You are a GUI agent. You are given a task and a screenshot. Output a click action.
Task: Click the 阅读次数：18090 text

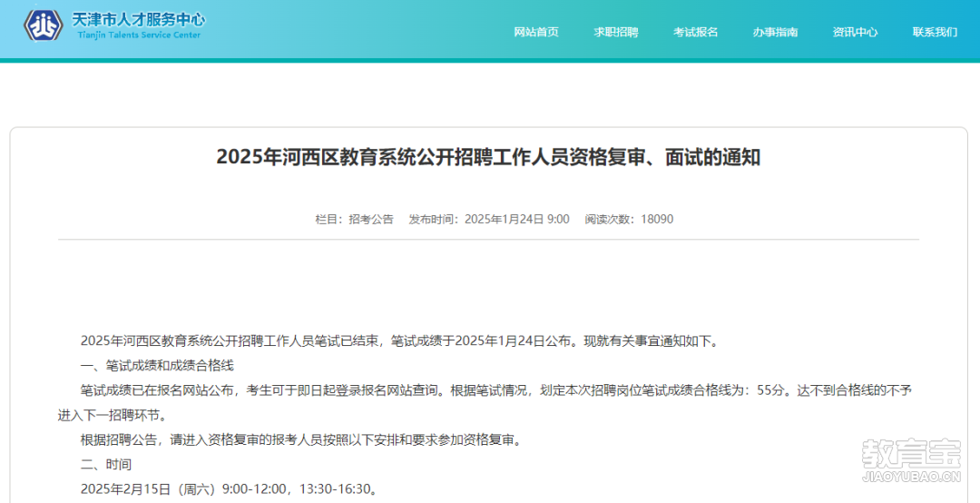point(629,219)
